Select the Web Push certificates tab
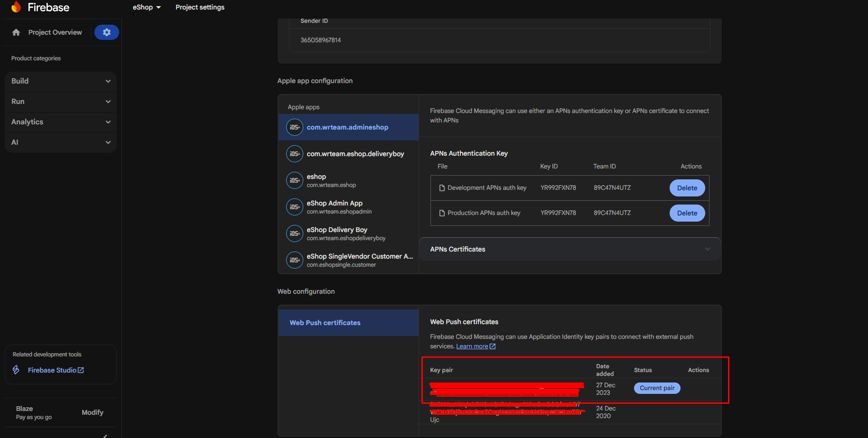This screenshot has height=438, width=868. 348,323
